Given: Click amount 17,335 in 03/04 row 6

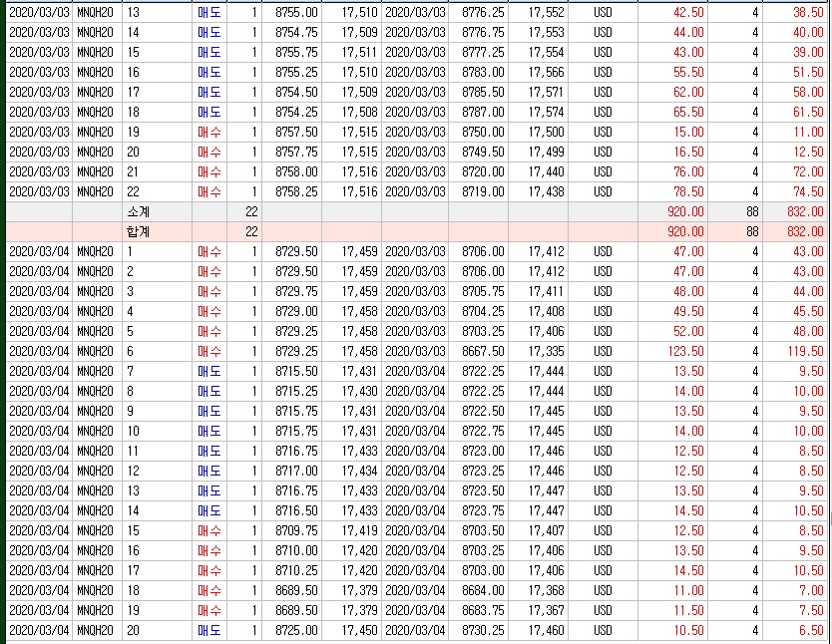Looking at the screenshot, I should tap(546, 352).
